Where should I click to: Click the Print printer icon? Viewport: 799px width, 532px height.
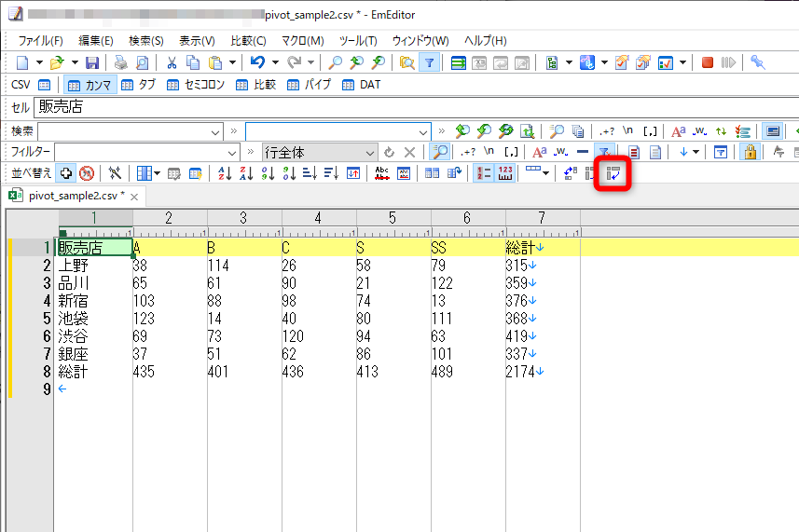pos(121,62)
